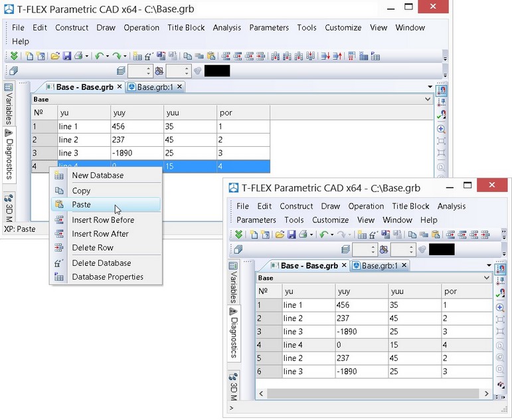
Task: Click the magnifier zoom icon on the front window right strip
Action: coord(500,308)
